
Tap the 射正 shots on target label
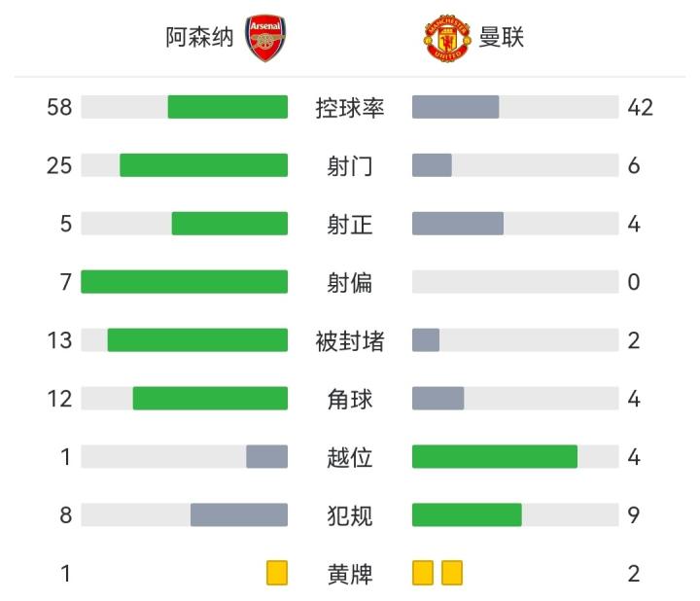[x=350, y=225]
